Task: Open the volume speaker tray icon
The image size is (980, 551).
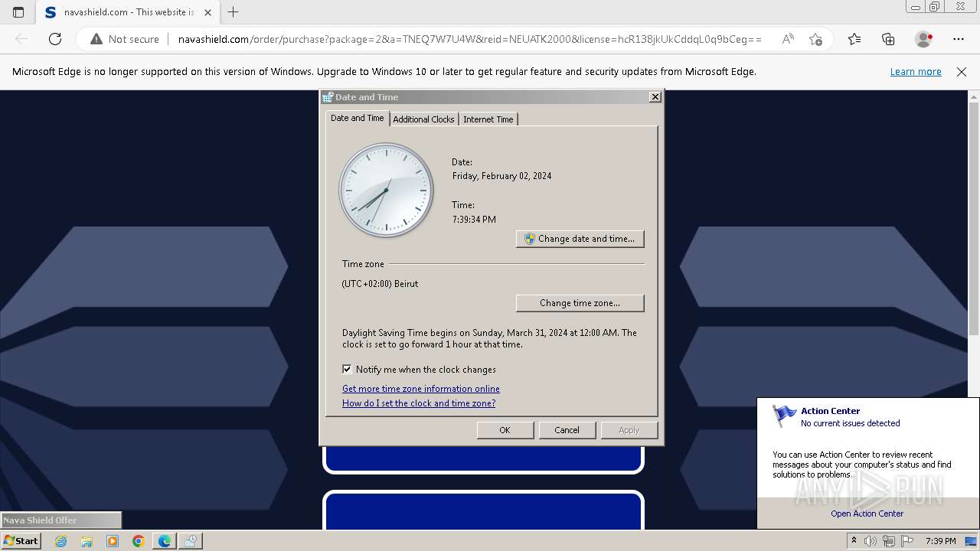Action: 871,541
